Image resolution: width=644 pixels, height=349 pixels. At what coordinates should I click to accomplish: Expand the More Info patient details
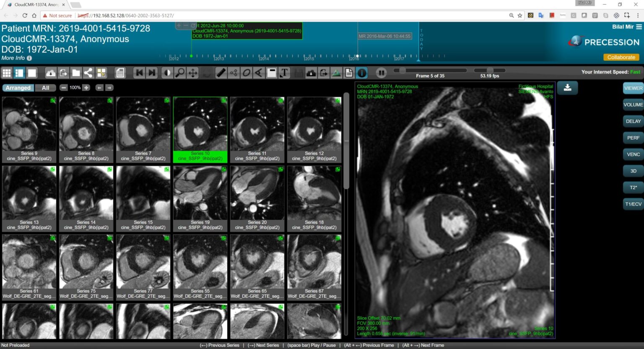[x=17, y=58]
